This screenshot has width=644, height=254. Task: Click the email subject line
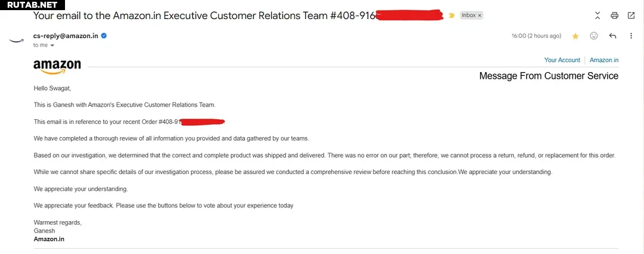204,16
